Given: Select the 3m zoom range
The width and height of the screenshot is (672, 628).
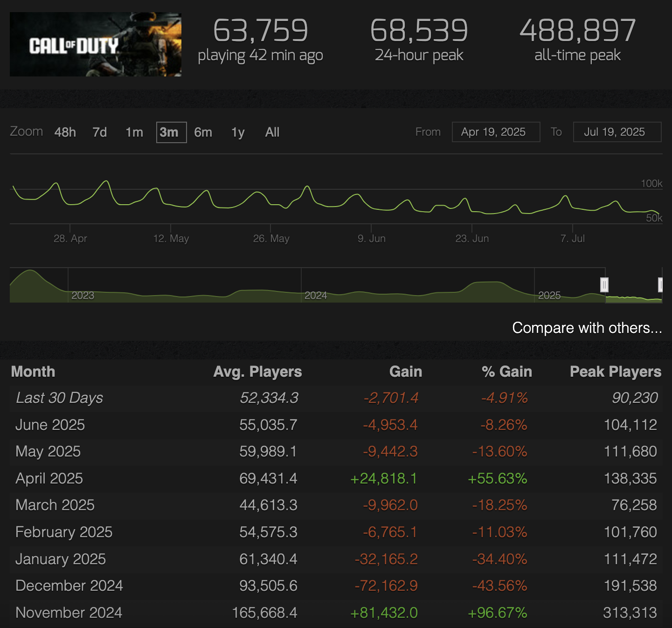Looking at the screenshot, I should 171,132.
